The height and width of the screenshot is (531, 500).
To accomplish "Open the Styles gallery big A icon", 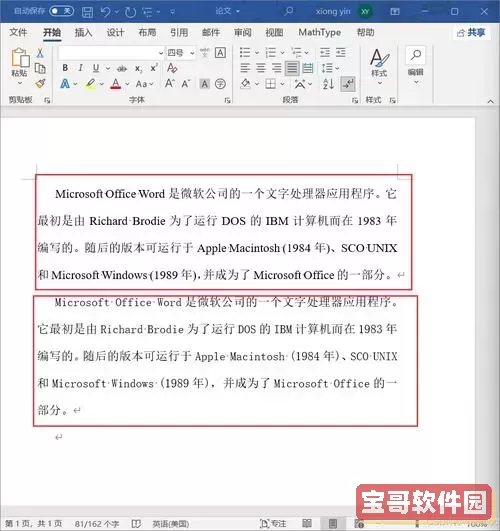I will click(x=379, y=58).
